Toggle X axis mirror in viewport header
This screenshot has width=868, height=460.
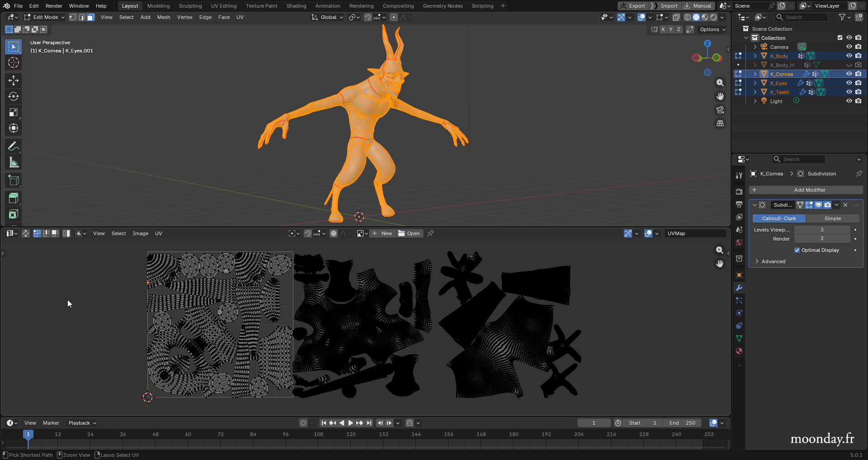click(663, 29)
